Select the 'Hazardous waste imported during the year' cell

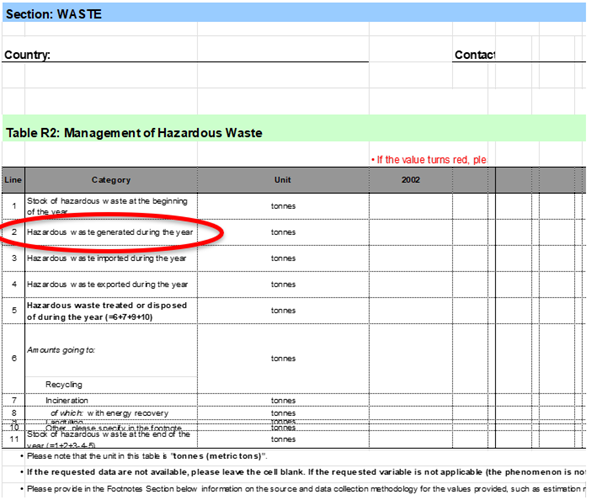(107, 258)
